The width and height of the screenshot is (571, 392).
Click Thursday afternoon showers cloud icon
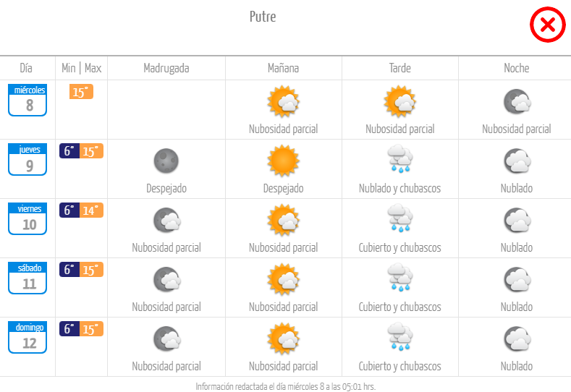pyautogui.click(x=400, y=158)
